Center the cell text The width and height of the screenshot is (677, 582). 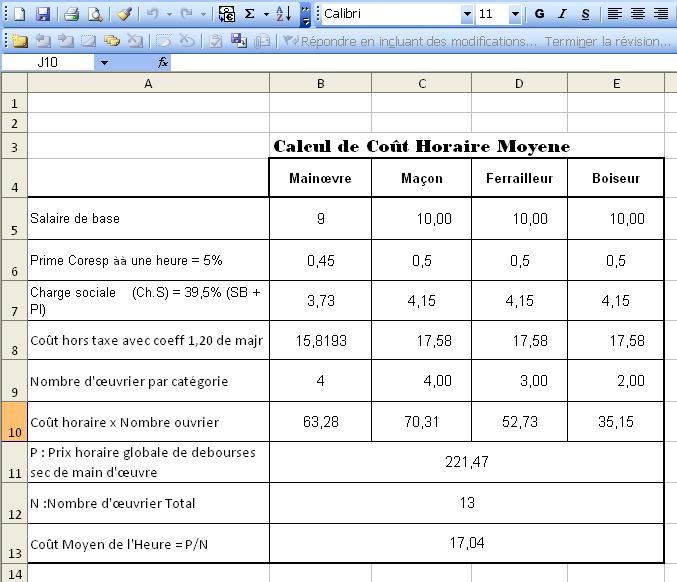(x=638, y=14)
